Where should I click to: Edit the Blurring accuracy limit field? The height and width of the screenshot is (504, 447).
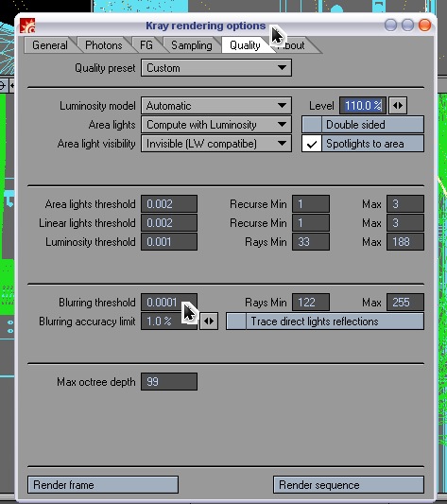point(169,322)
